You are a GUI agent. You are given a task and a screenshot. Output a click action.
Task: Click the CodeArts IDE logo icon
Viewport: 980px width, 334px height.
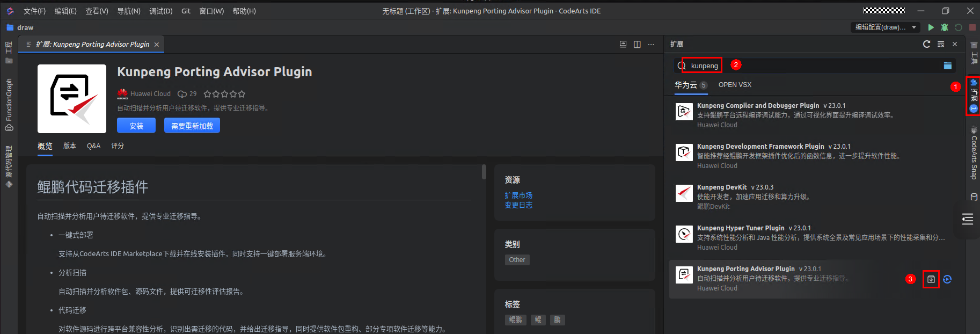(x=10, y=11)
